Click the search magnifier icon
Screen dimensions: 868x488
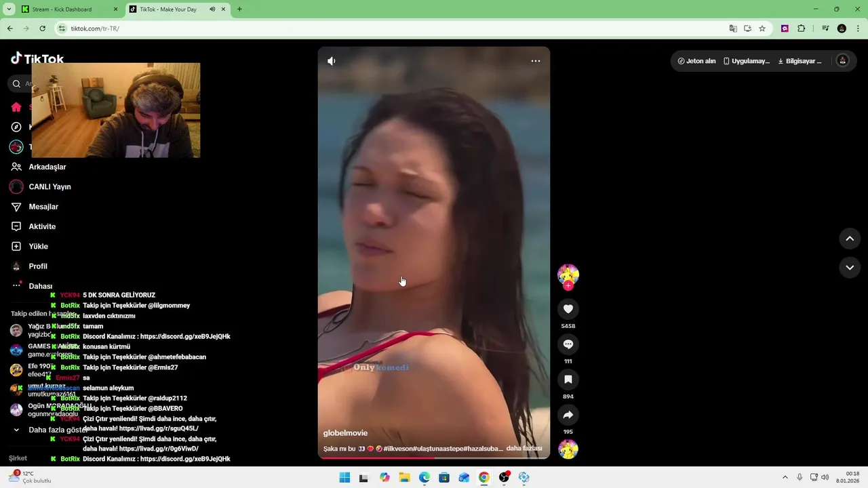tap(16, 84)
